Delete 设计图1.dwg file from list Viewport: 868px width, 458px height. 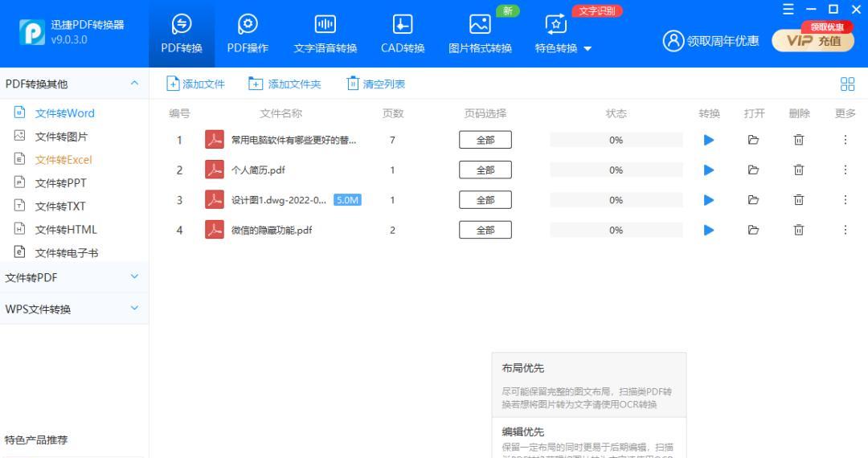798,200
